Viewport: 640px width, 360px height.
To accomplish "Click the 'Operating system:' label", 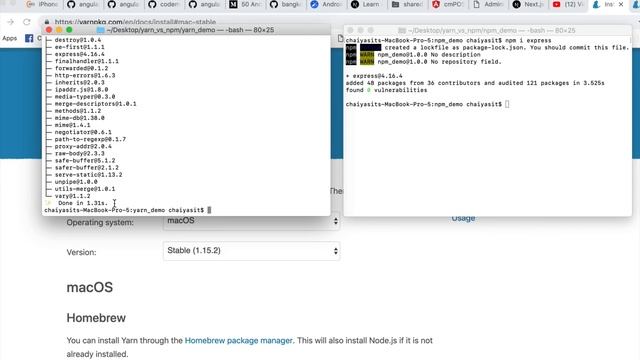I will 100,223.
